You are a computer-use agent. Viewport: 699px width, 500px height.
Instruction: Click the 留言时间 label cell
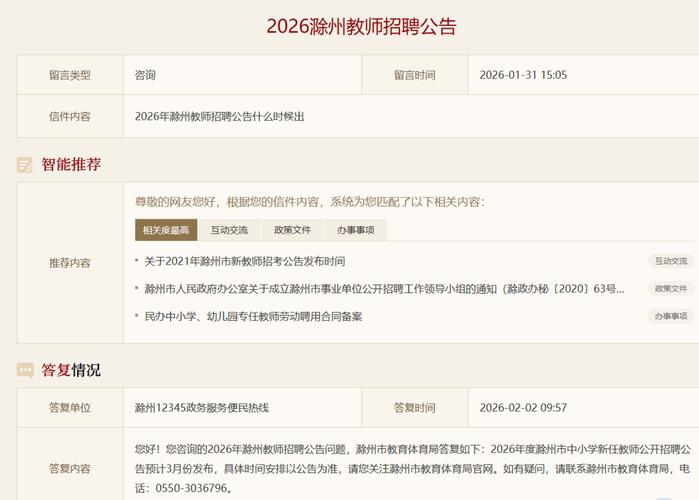click(415, 75)
